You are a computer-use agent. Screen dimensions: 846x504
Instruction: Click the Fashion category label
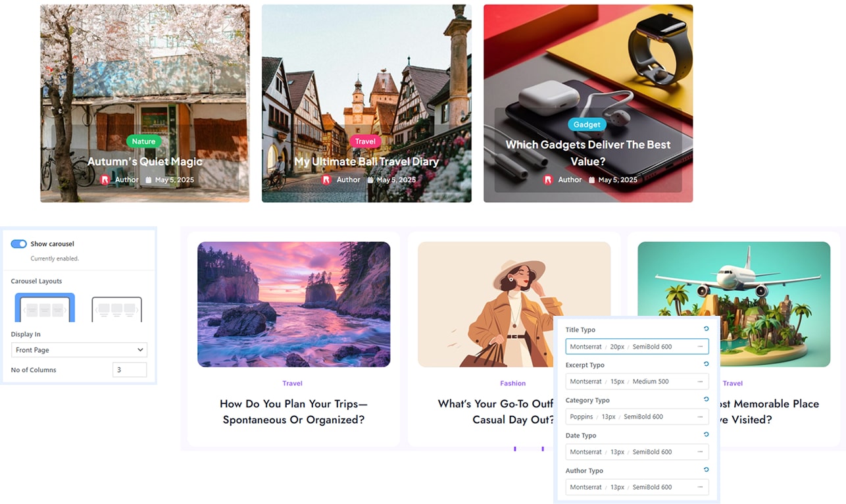[512, 384]
